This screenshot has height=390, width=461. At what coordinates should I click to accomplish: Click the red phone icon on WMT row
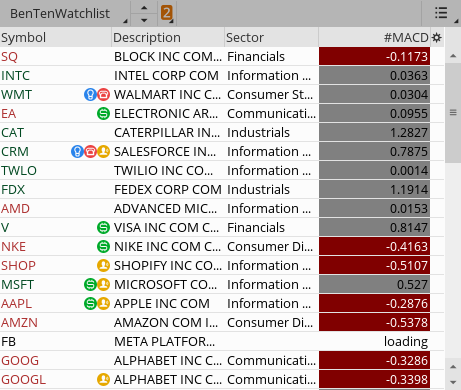coord(104,95)
